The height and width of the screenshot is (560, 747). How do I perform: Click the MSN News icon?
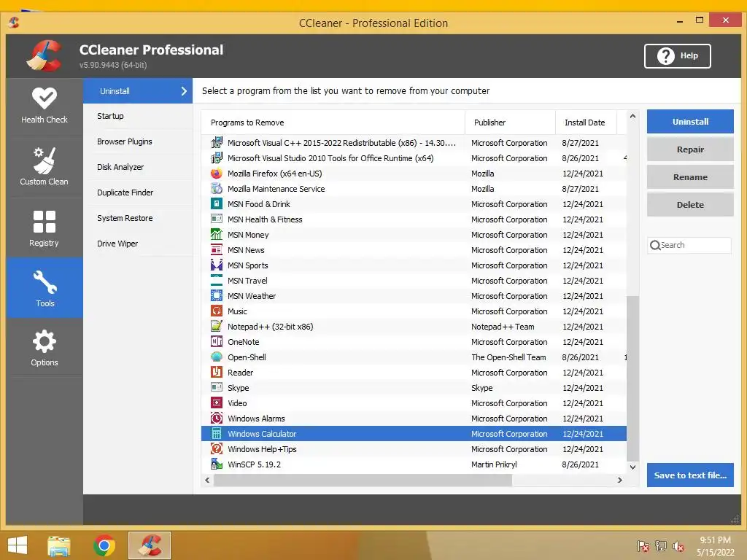[216, 250]
